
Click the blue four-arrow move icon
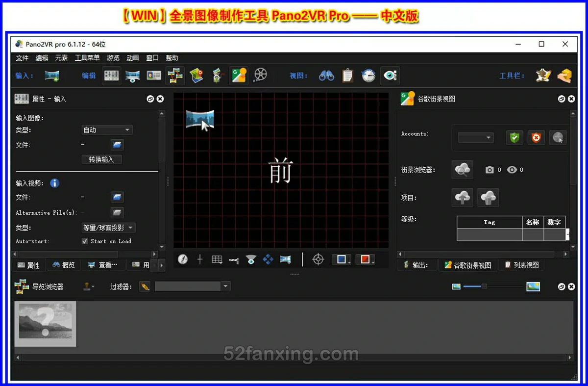268,259
